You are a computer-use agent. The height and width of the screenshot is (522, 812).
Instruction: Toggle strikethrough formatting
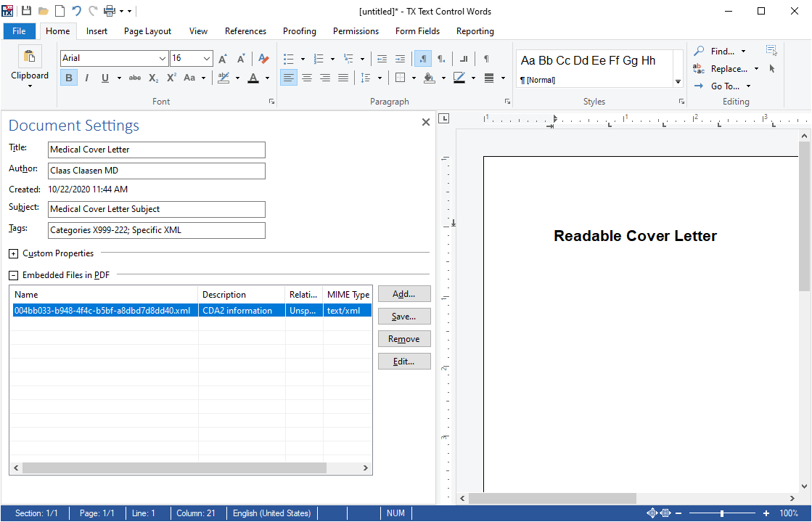[135, 78]
